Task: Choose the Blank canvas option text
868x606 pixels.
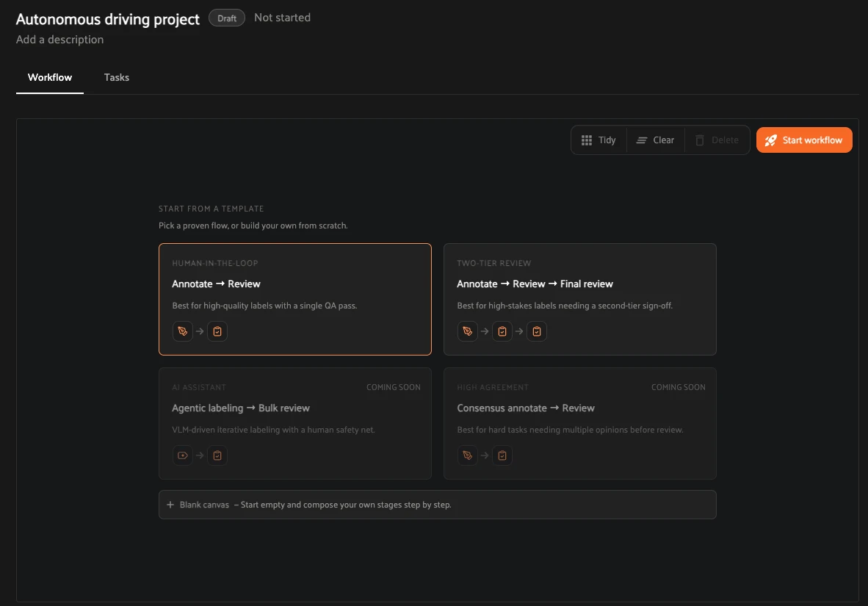Action: 204,505
